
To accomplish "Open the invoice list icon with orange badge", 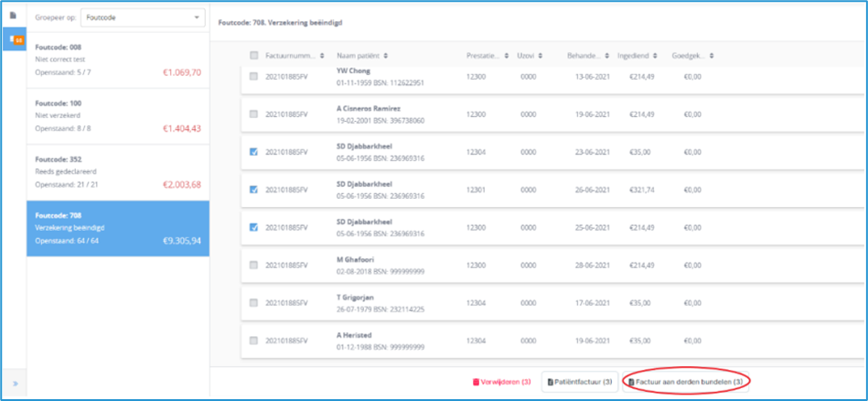I will [x=14, y=39].
